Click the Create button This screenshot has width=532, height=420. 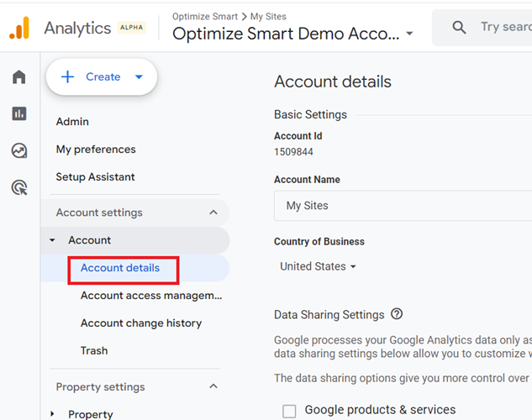point(102,77)
